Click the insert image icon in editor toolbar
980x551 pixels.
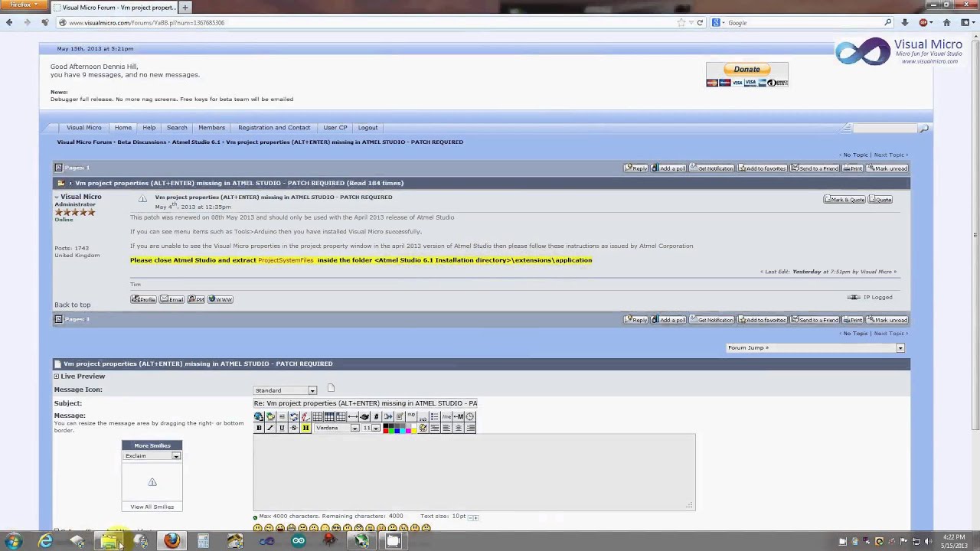pos(282,416)
